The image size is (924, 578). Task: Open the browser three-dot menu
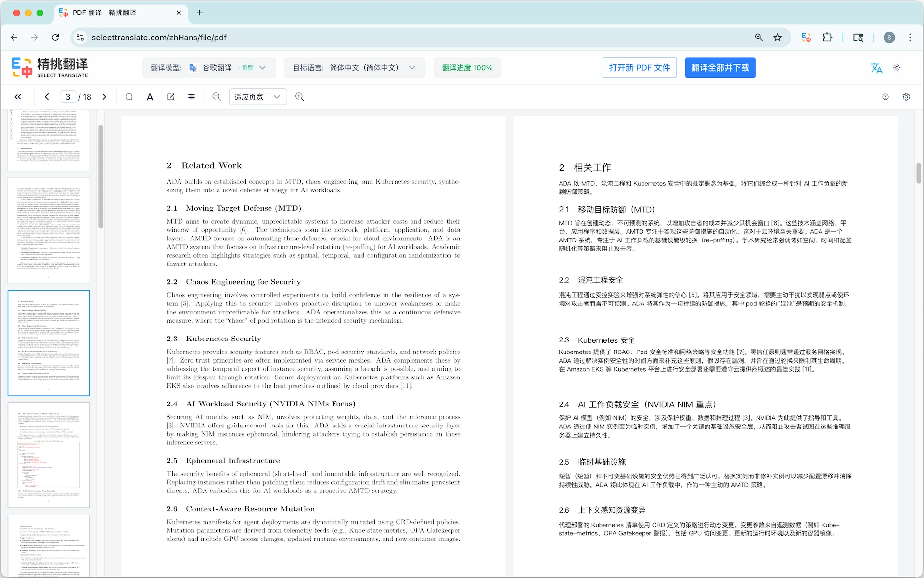coord(910,38)
